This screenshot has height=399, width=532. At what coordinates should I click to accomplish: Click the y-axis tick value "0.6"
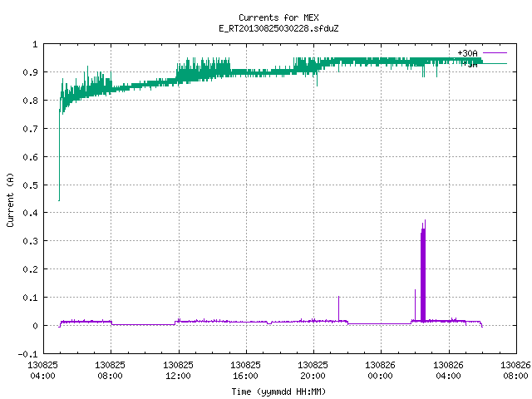coord(30,157)
